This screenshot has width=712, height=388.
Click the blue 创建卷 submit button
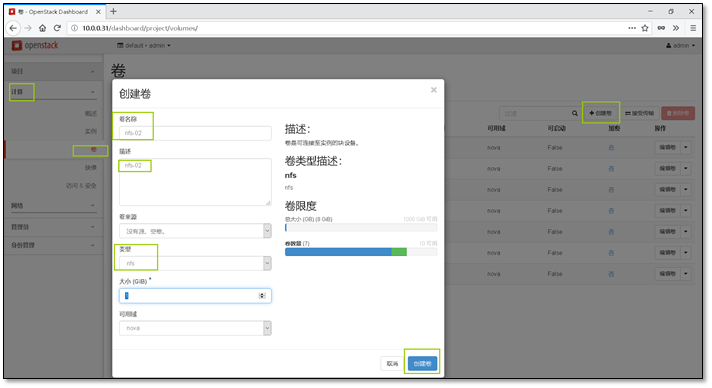click(x=422, y=363)
